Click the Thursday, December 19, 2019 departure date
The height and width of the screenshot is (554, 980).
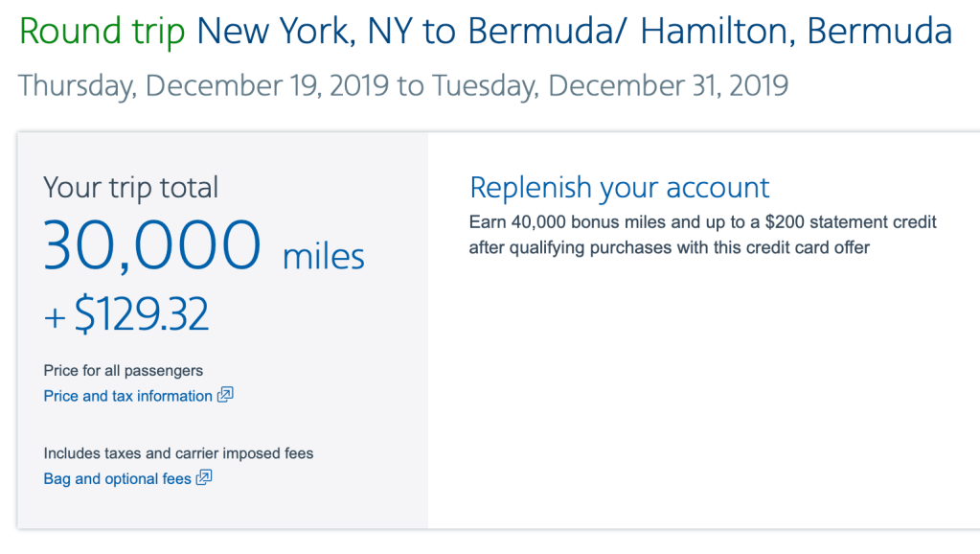pos(203,84)
